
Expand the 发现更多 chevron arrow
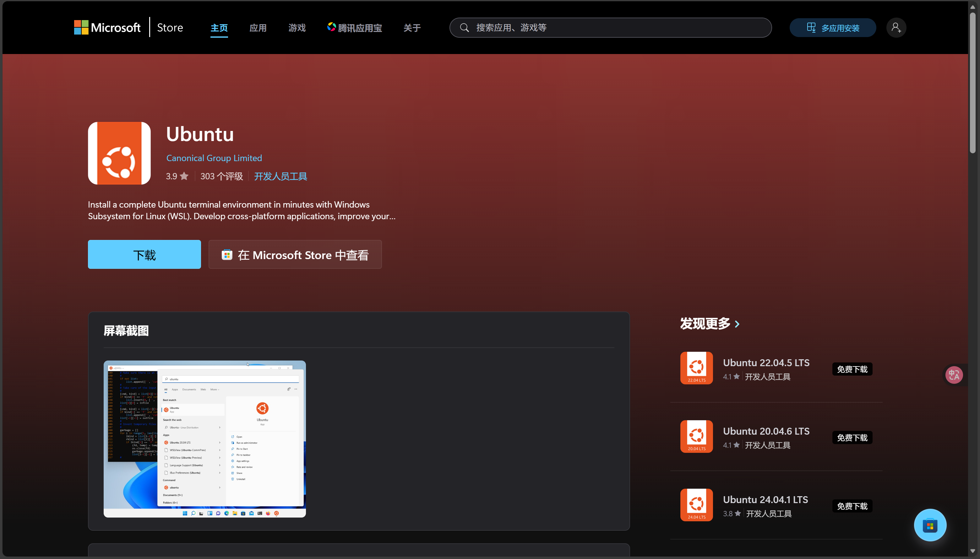[737, 324]
